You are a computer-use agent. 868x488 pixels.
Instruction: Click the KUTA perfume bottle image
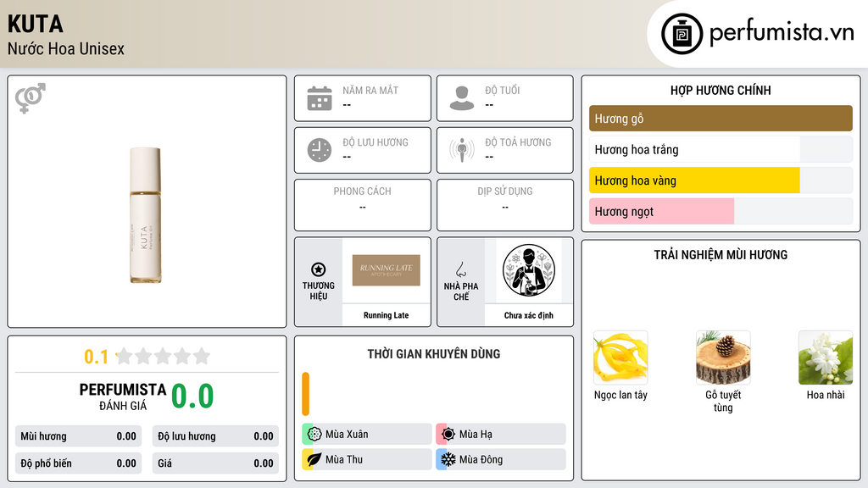click(146, 215)
